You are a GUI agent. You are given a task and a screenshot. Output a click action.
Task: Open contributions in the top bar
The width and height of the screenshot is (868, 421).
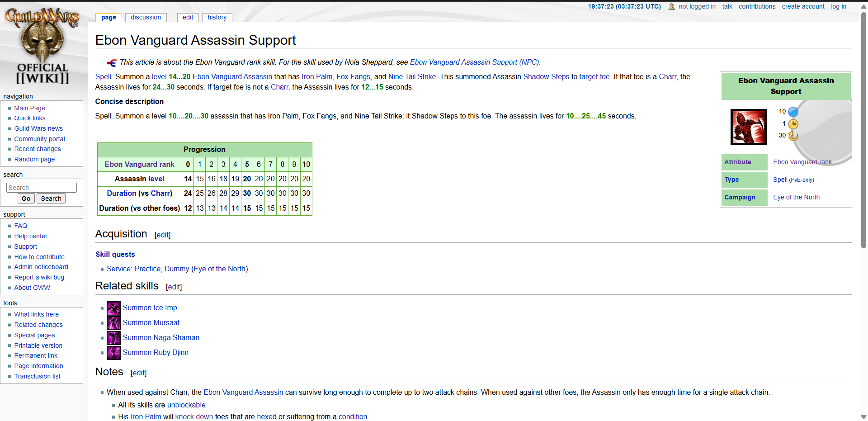click(757, 6)
